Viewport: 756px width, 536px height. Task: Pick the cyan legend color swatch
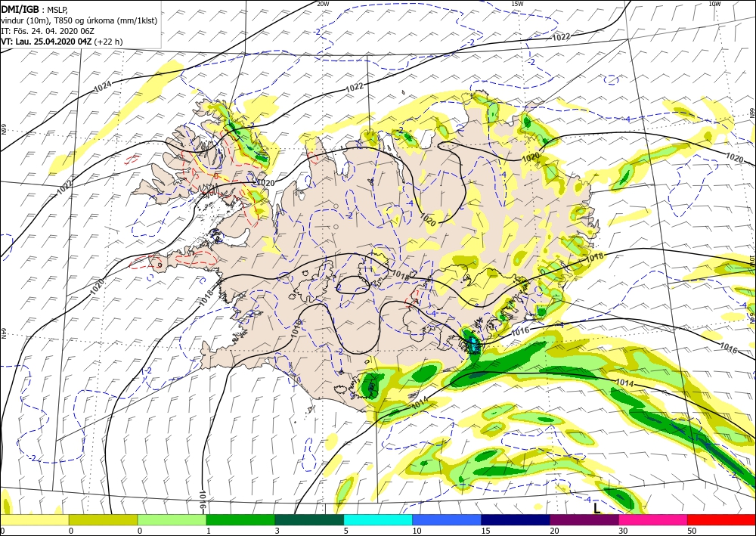378,519
